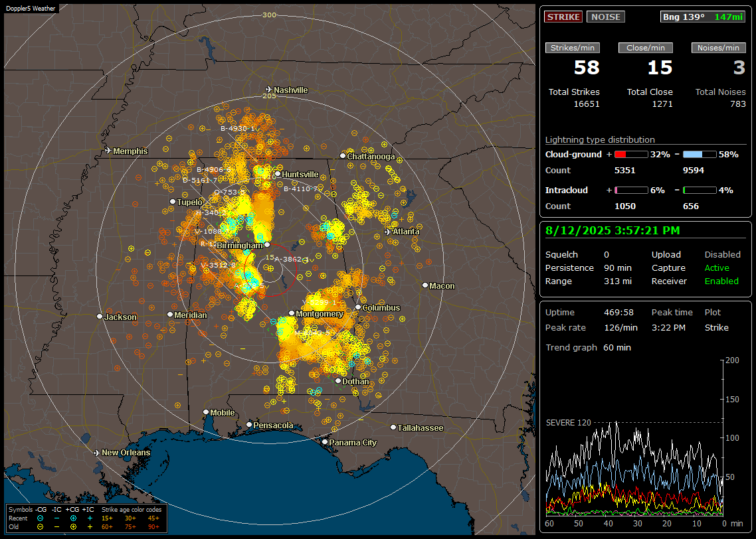756x539 pixels.
Task: Click the negative cloud-ground blue bar
Action: [700, 155]
